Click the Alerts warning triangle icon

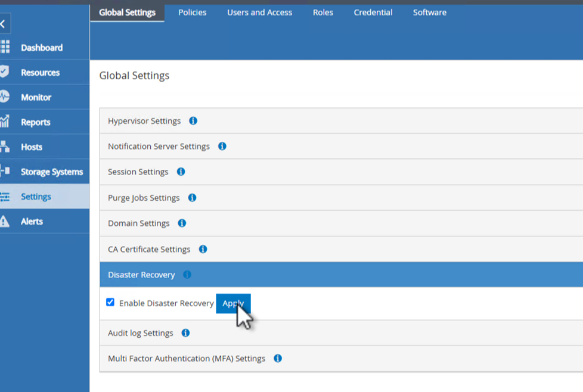pos(5,222)
